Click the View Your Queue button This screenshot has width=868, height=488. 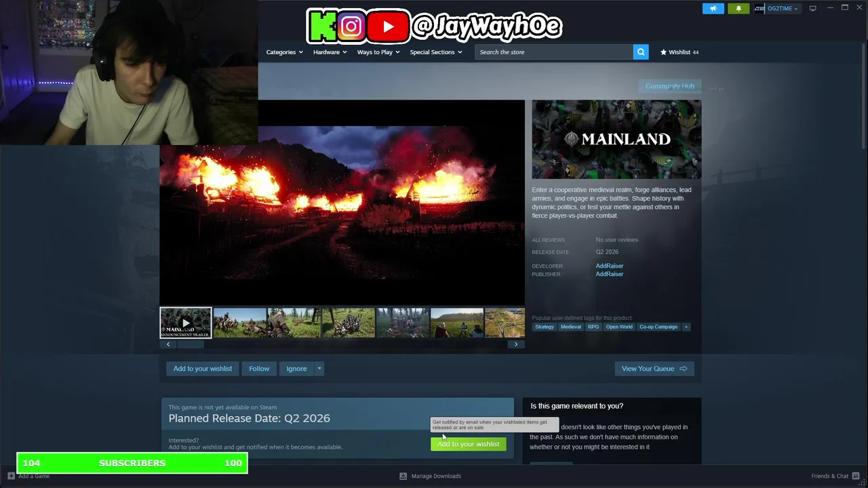pos(654,369)
